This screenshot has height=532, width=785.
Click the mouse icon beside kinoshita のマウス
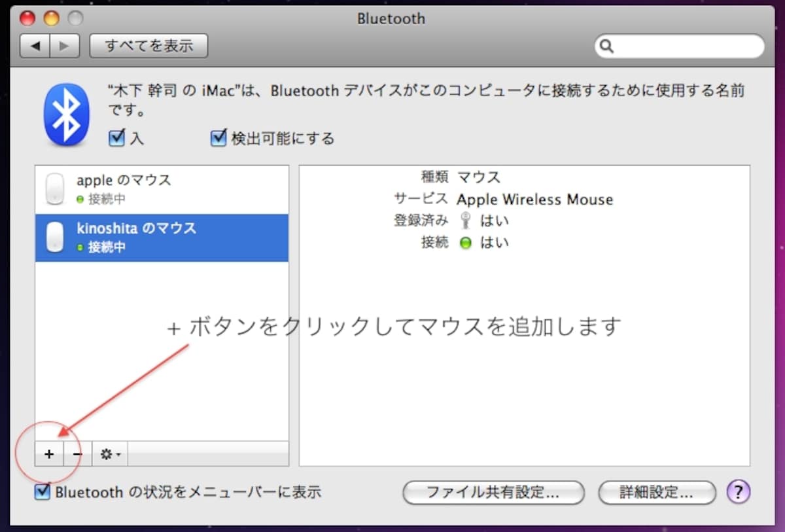tap(56, 238)
